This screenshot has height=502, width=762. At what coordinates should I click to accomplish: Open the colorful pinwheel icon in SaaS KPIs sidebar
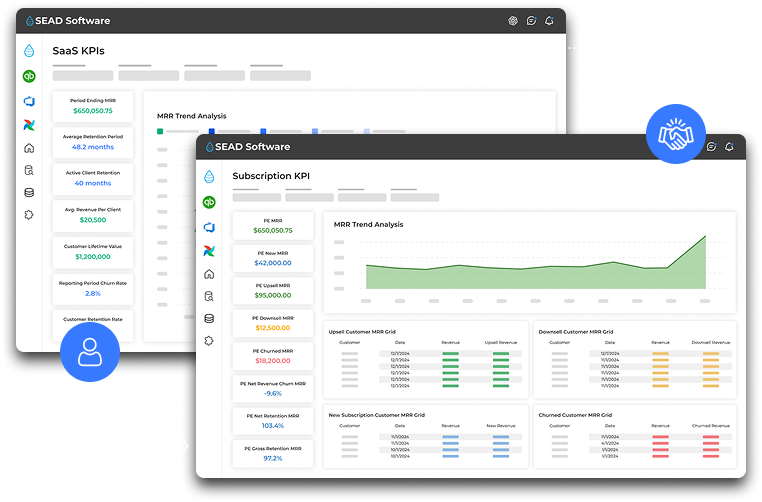point(29,125)
